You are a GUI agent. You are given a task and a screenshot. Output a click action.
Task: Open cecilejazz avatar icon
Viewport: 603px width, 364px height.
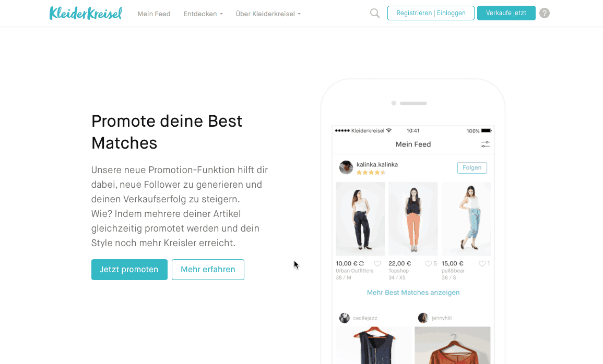pyautogui.click(x=344, y=318)
